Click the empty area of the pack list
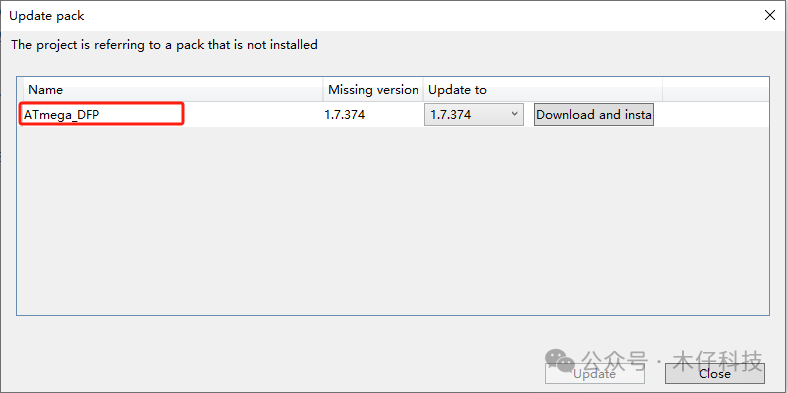 click(x=392, y=221)
